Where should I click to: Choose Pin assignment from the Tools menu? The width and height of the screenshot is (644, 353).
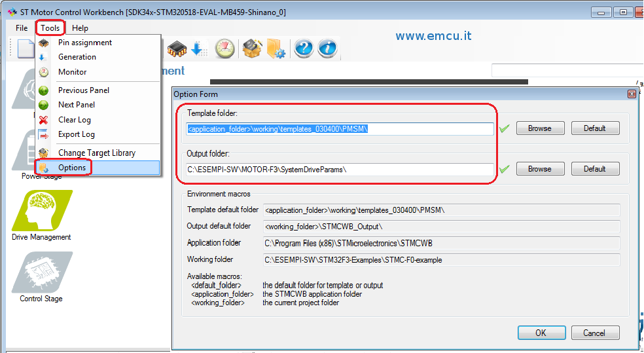98,43
